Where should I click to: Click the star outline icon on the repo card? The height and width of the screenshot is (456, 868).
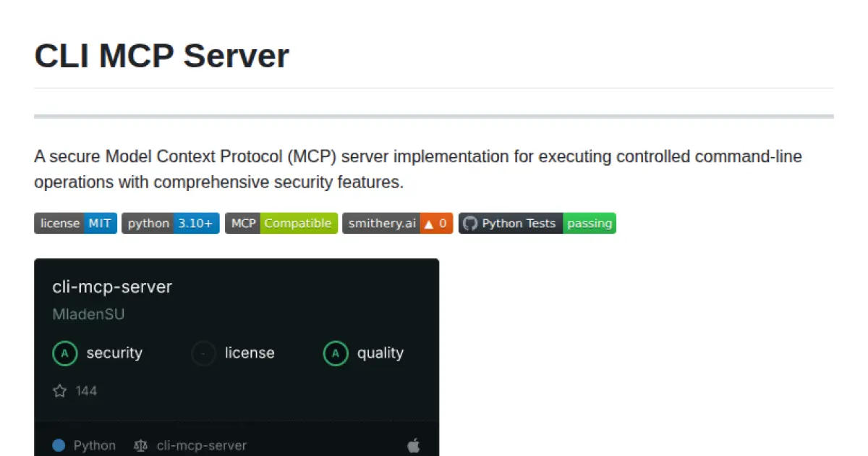[x=59, y=391]
